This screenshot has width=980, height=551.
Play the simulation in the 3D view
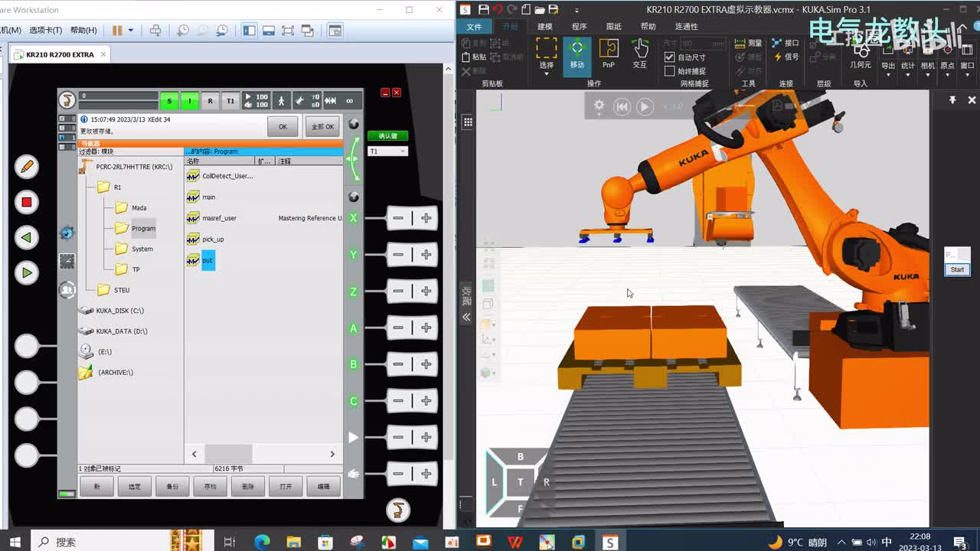tap(645, 107)
